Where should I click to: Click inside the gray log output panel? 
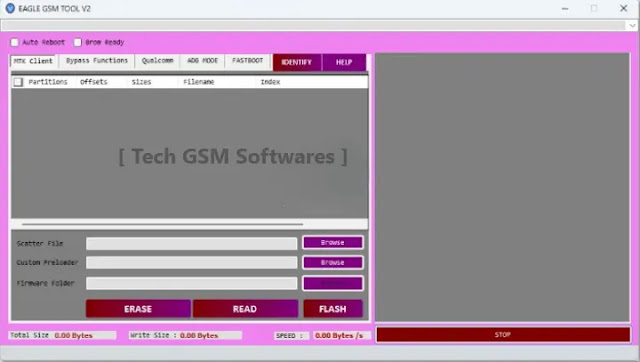point(502,187)
